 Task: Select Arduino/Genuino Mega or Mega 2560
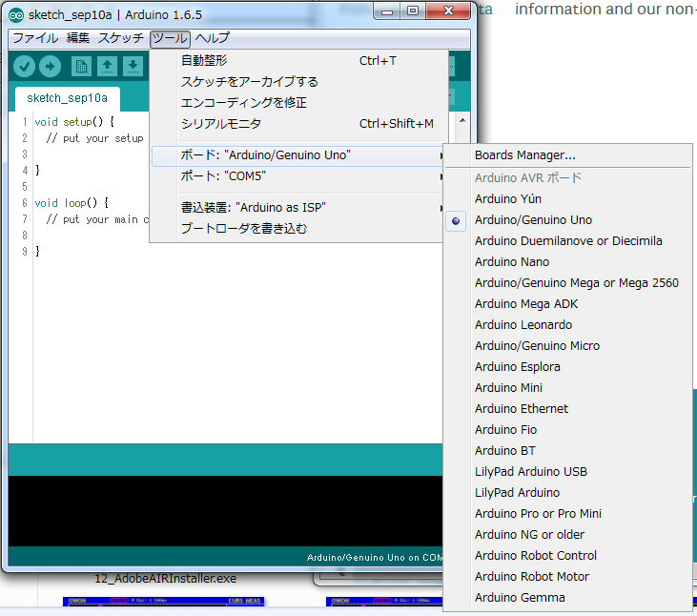point(567,283)
